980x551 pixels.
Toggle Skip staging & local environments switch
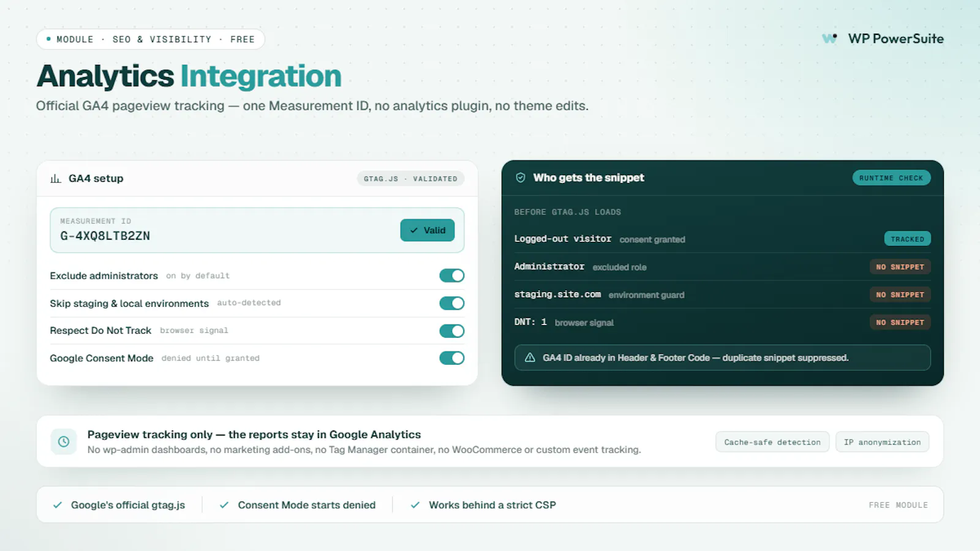pyautogui.click(x=452, y=303)
